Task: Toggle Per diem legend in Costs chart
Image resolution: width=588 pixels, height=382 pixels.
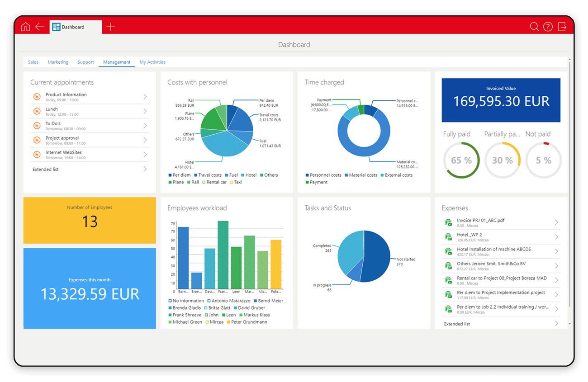Action: (179, 175)
